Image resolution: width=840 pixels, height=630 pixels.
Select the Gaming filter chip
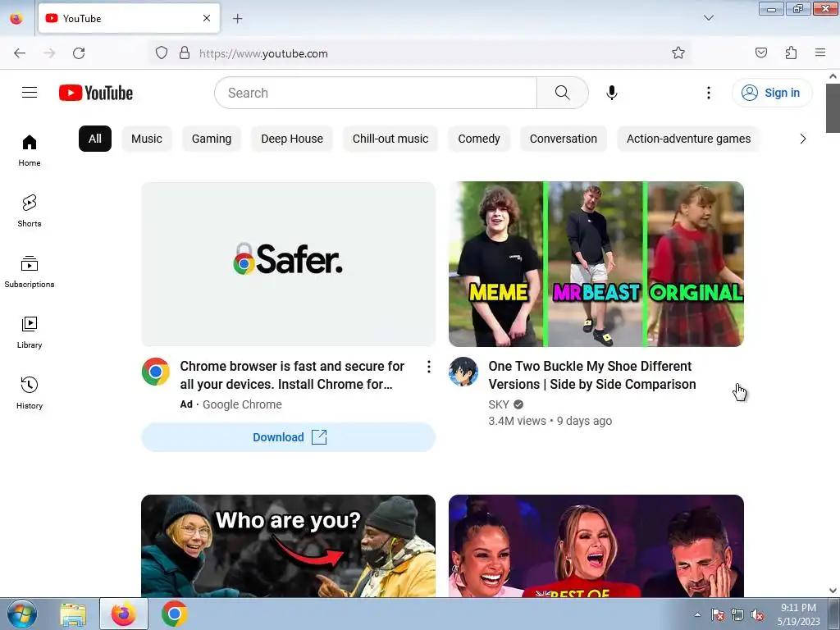(x=212, y=139)
